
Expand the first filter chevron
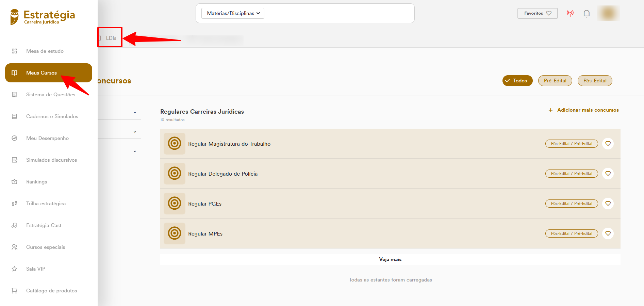[135, 113]
